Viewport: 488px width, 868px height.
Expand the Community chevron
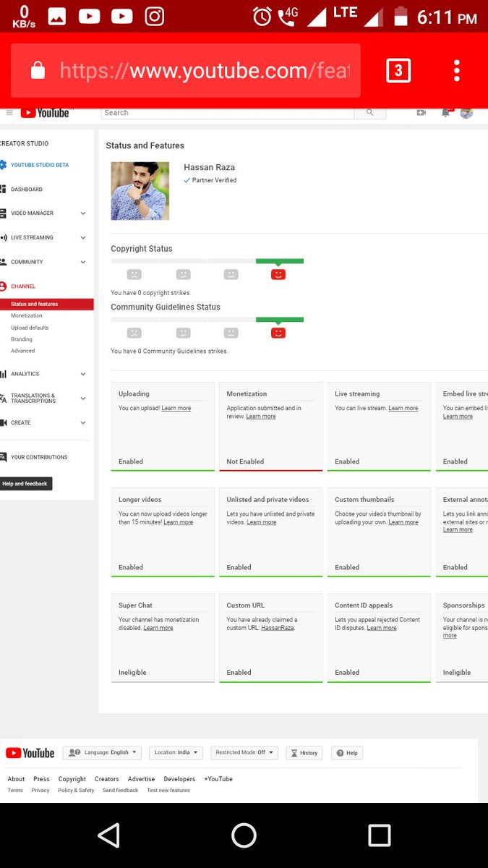coord(83,262)
